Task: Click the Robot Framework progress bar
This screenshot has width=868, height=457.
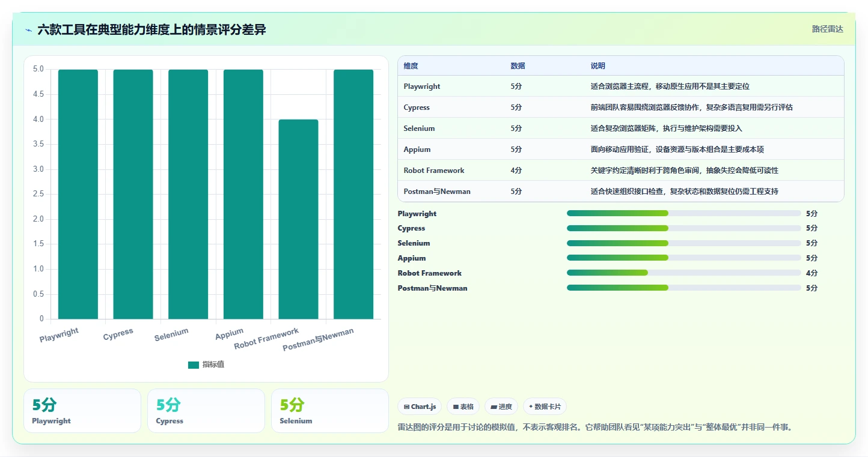Action: pyautogui.click(x=683, y=273)
